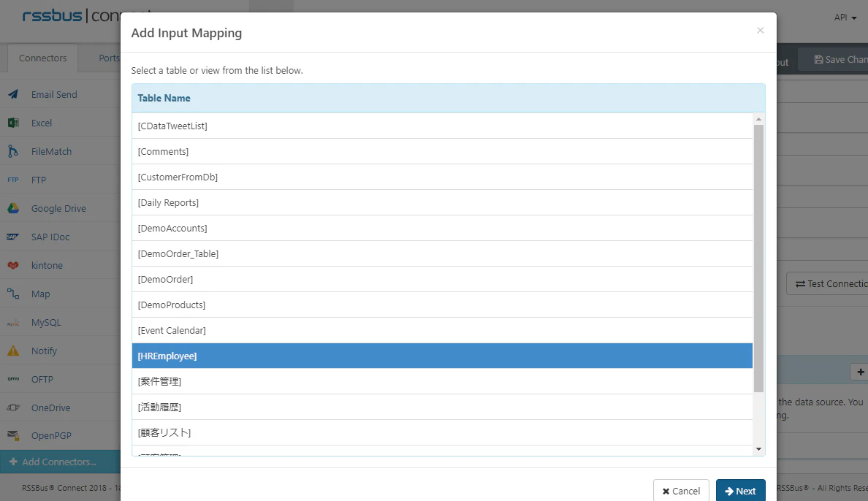
Task: Click the FileMatch connector icon
Action: pos(13,151)
